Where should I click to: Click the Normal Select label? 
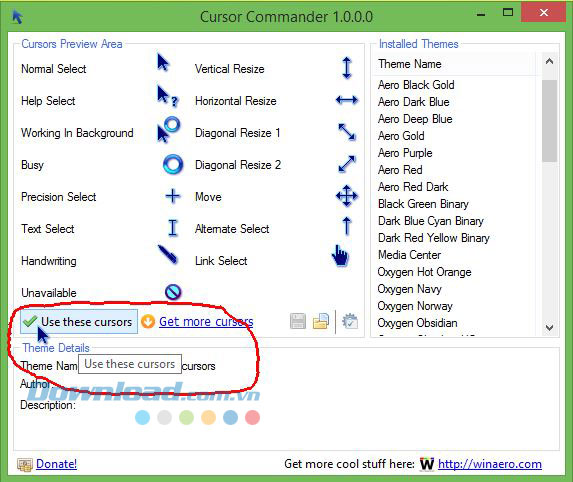(x=54, y=69)
